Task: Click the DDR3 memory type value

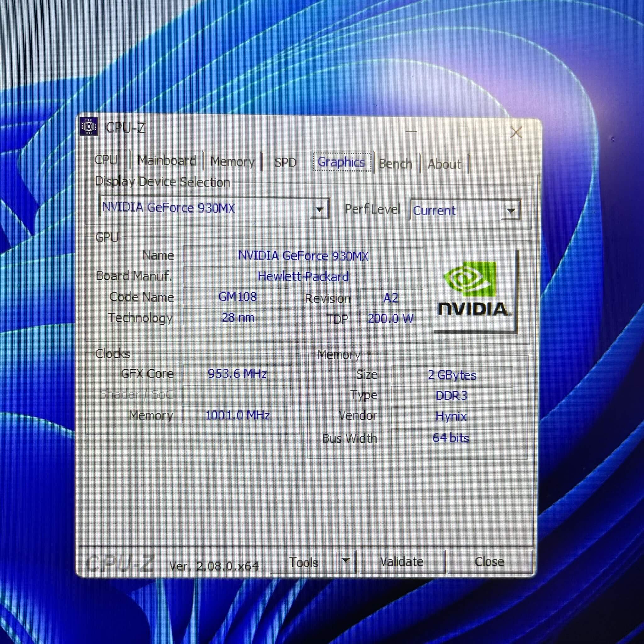Action: 452,396
